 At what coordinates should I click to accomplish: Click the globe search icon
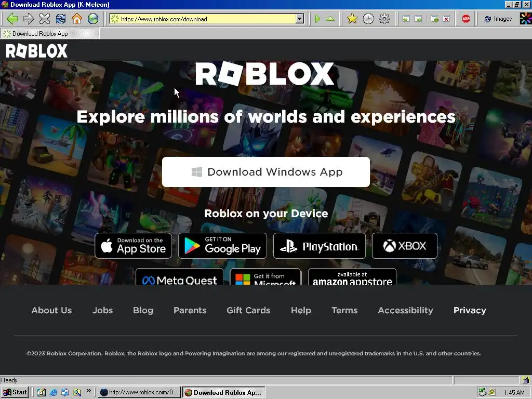pos(93,19)
